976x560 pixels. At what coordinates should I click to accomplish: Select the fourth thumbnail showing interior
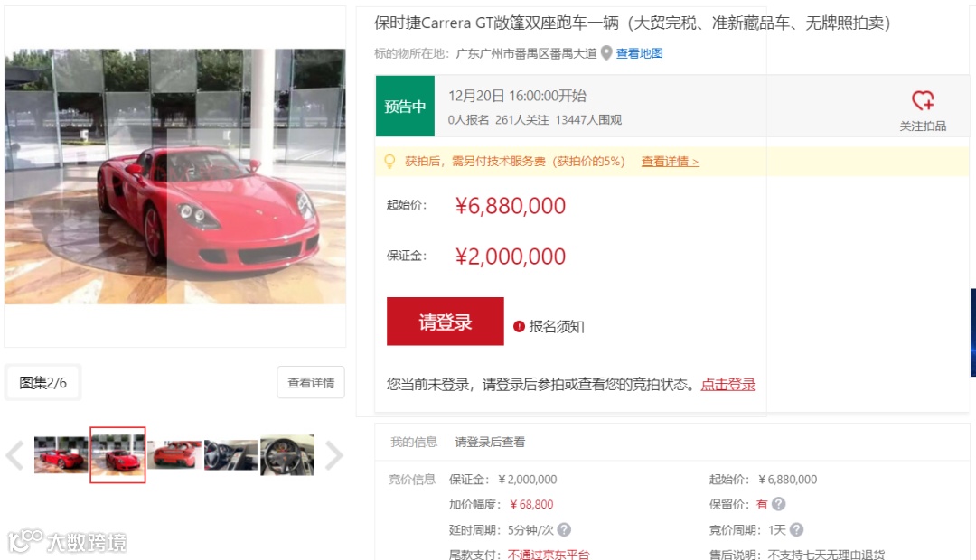pos(231,455)
